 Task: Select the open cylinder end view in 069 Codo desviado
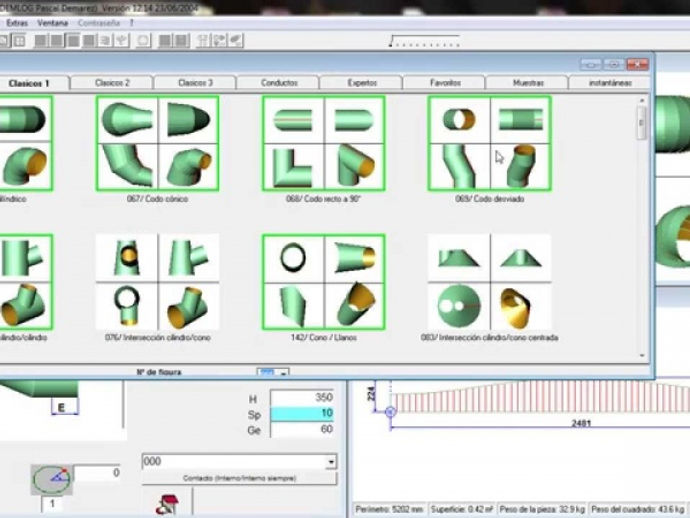point(459,120)
